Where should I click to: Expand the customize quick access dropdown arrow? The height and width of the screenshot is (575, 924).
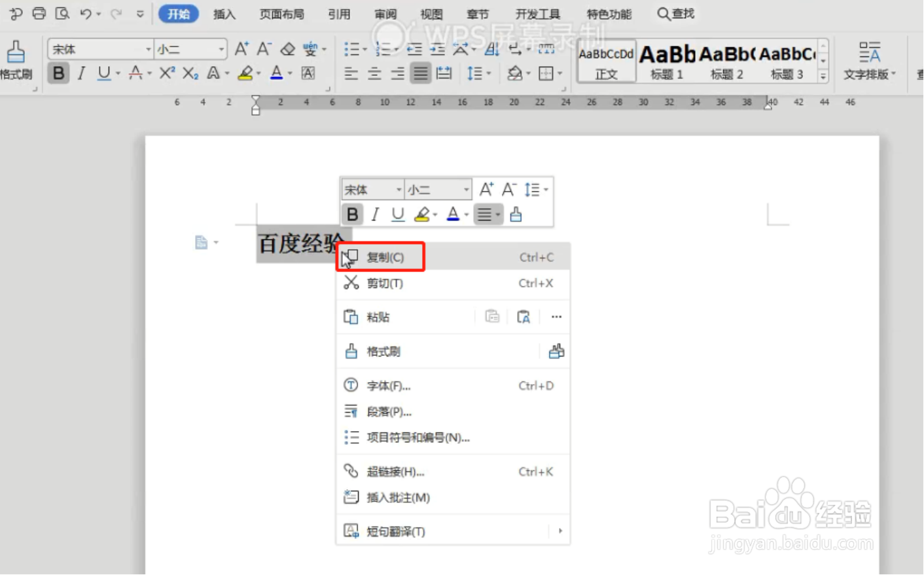140,14
